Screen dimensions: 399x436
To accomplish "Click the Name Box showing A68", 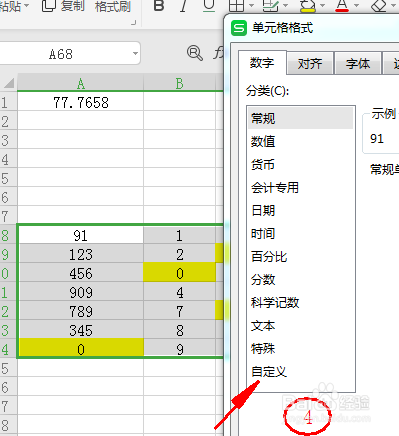I will click(61, 54).
